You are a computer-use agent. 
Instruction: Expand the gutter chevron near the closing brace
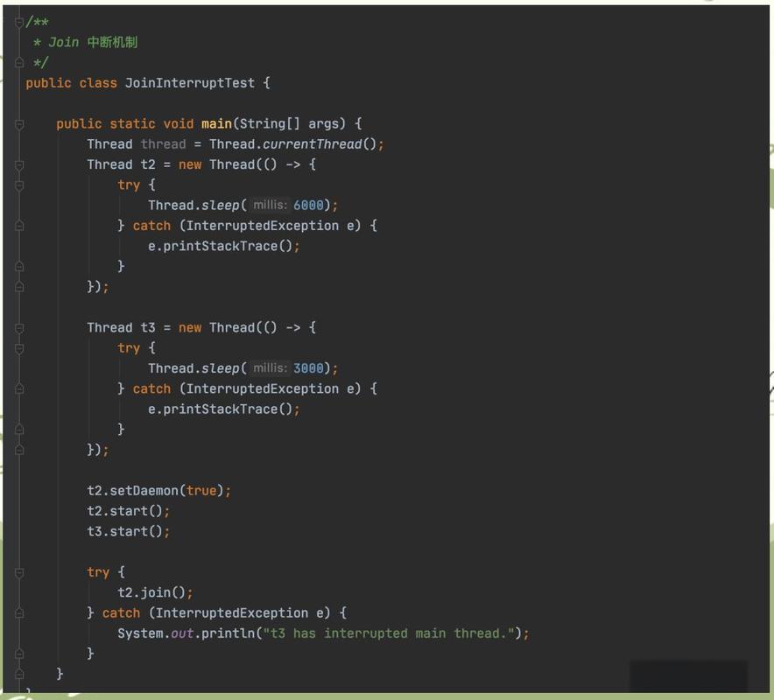[19, 674]
